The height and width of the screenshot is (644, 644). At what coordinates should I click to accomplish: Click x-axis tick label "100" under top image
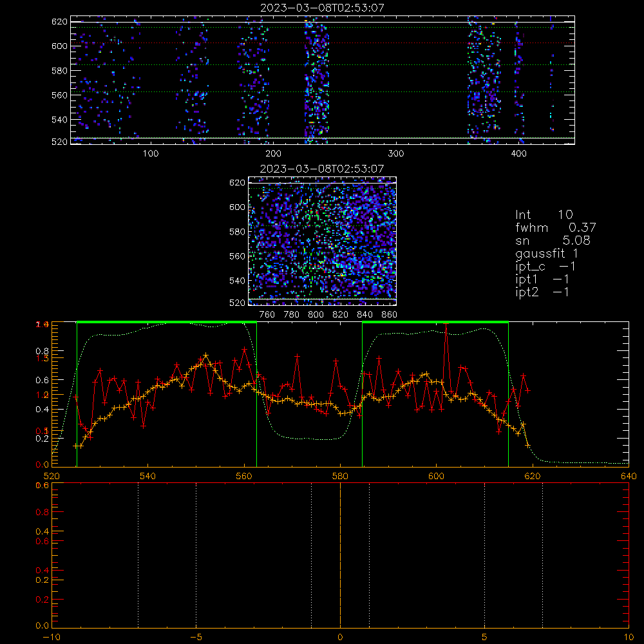click(151, 154)
